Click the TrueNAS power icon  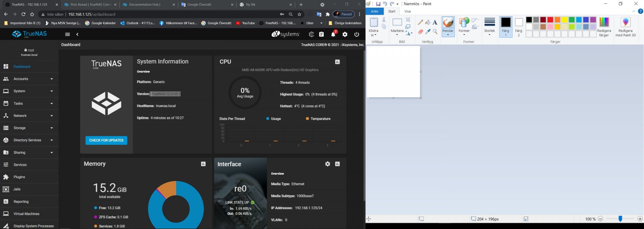click(x=357, y=34)
